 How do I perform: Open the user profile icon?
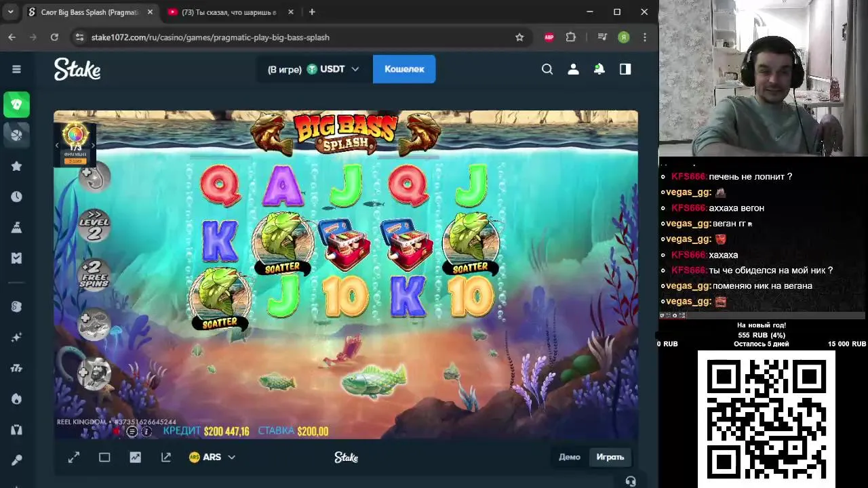[x=573, y=69]
